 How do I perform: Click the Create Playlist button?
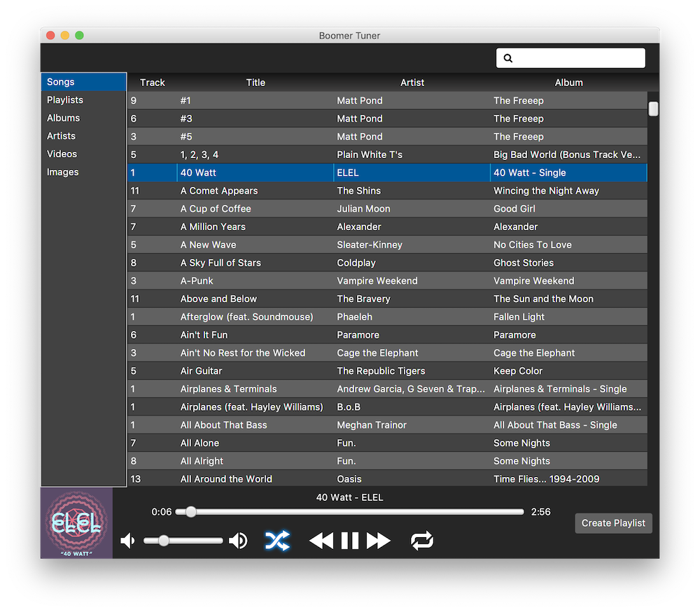click(613, 522)
